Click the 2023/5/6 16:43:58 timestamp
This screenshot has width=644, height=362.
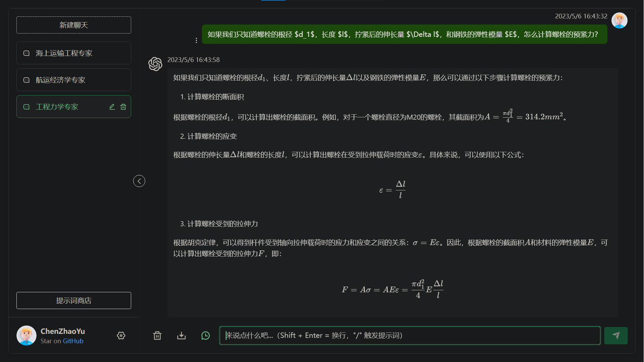click(194, 60)
